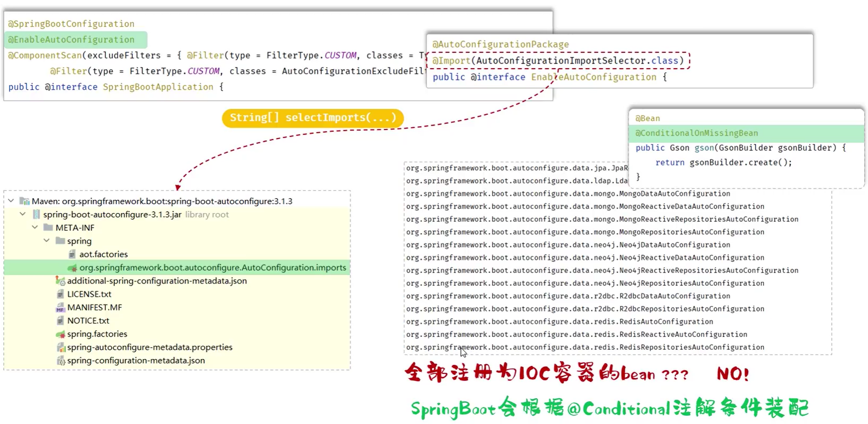Screen dimensions: 868x424
Task: Click the MongoRepositoriesAutoConfiguration line
Action: [585, 232]
